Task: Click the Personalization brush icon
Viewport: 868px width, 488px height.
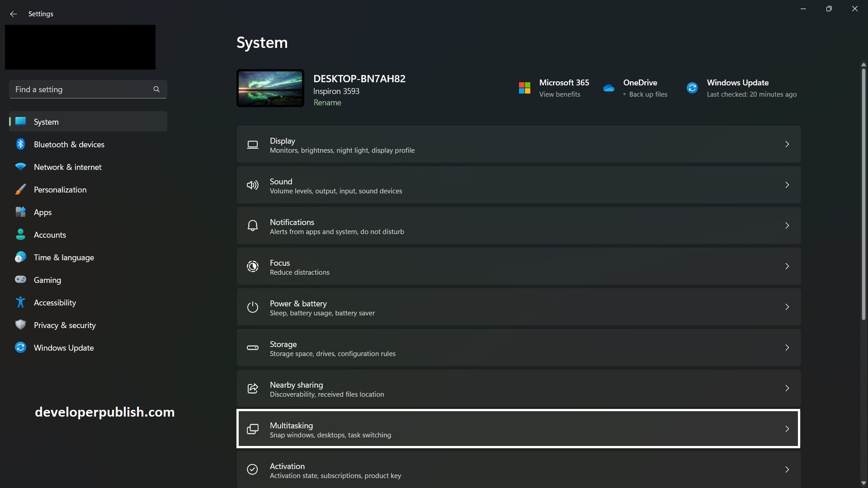Action: tap(20, 189)
